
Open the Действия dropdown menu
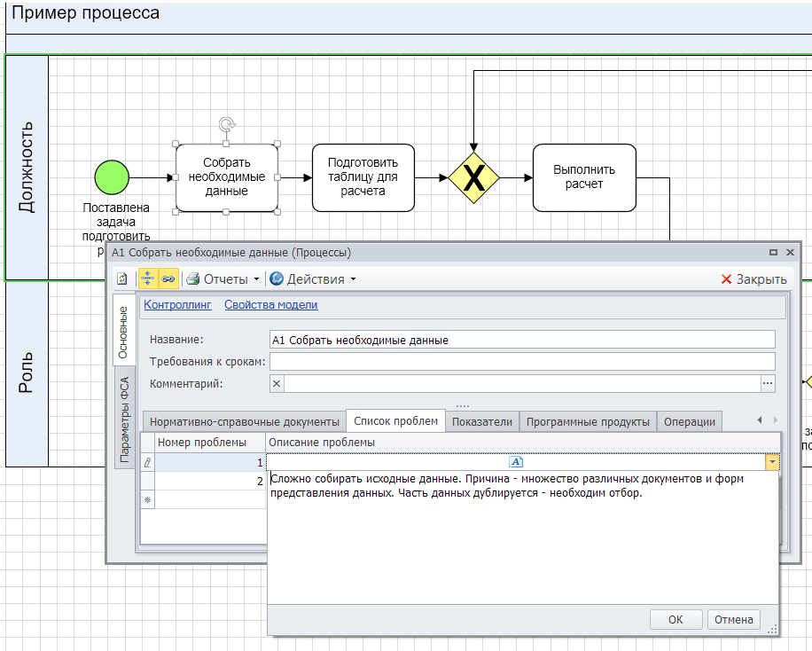click(313, 278)
